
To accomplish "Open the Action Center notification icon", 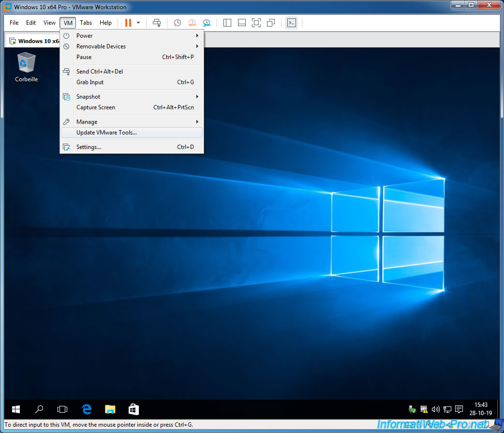I will click(459, 409).
